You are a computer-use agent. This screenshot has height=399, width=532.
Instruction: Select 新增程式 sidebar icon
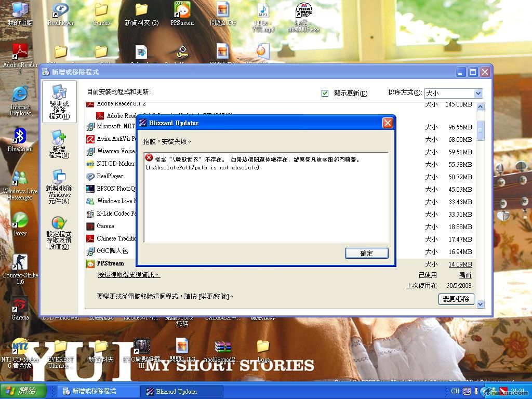(x=59, y=144)
